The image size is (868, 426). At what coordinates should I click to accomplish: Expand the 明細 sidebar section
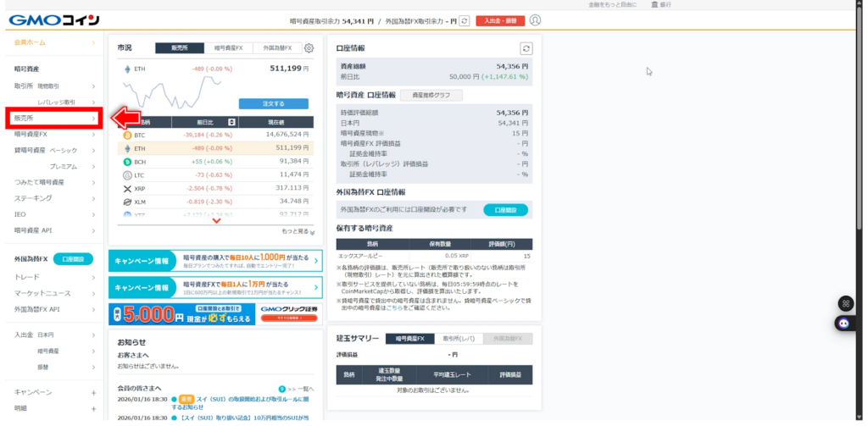(93, 408)
